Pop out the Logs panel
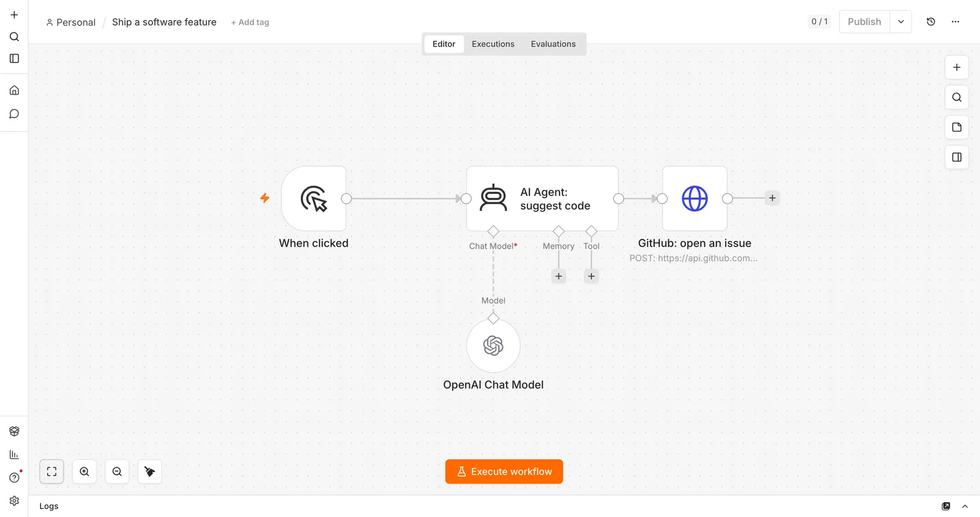Screen dimensions: 980x517 point(946,506)
